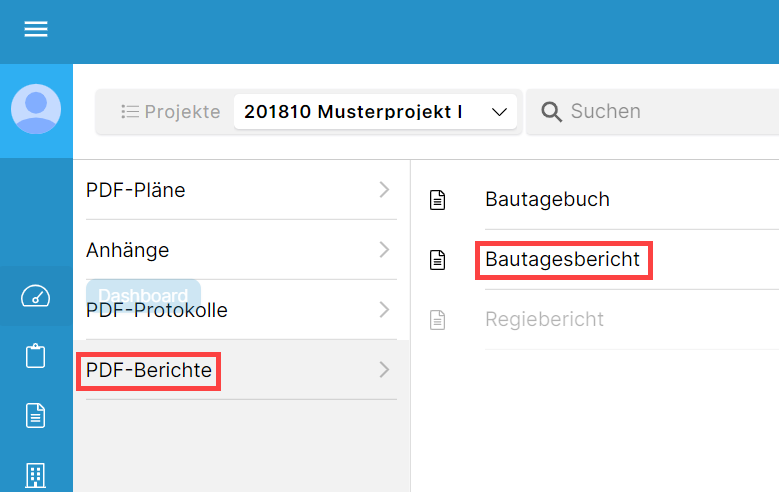Open the 201810 Musterprojekt I dropdown
779x492 pixels.
click(376, 111)
